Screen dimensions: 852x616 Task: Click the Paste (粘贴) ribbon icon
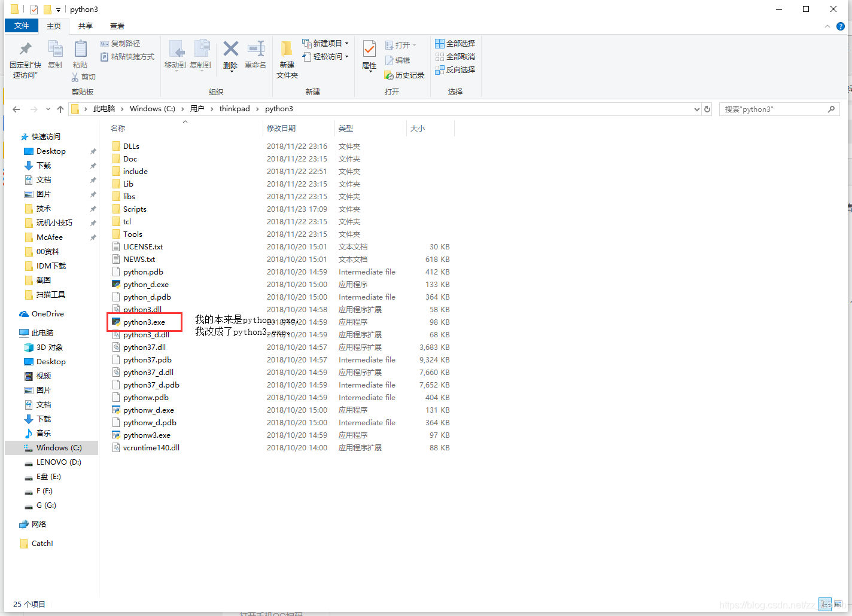pyautogui.click(x=80, y=55)
